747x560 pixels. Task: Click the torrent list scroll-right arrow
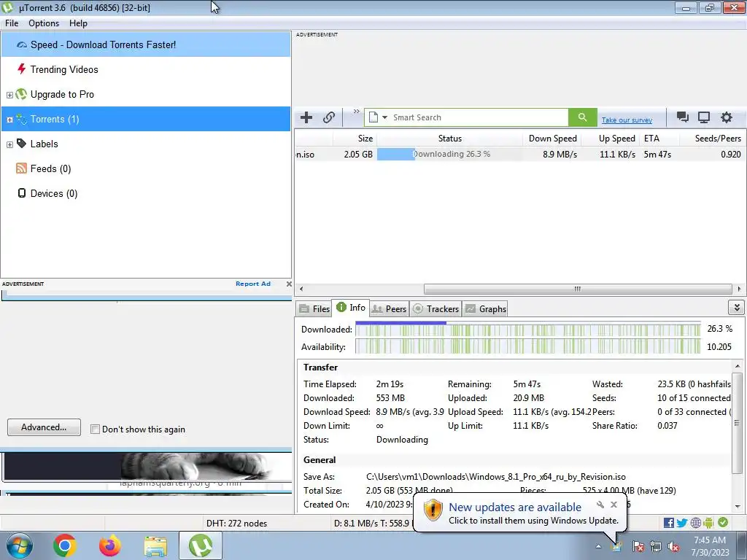pyautogui.click(x=739, y=289)
